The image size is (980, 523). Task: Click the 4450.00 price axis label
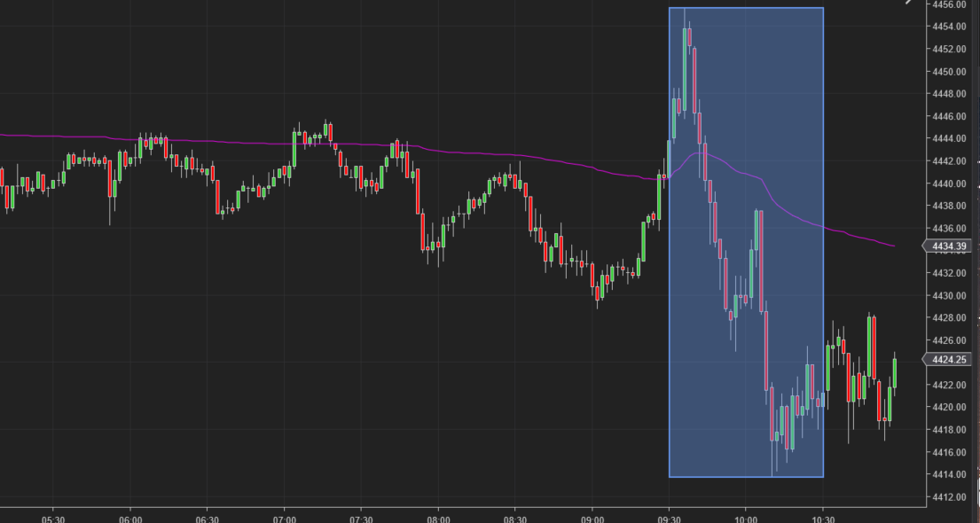(x=949, y=71)
